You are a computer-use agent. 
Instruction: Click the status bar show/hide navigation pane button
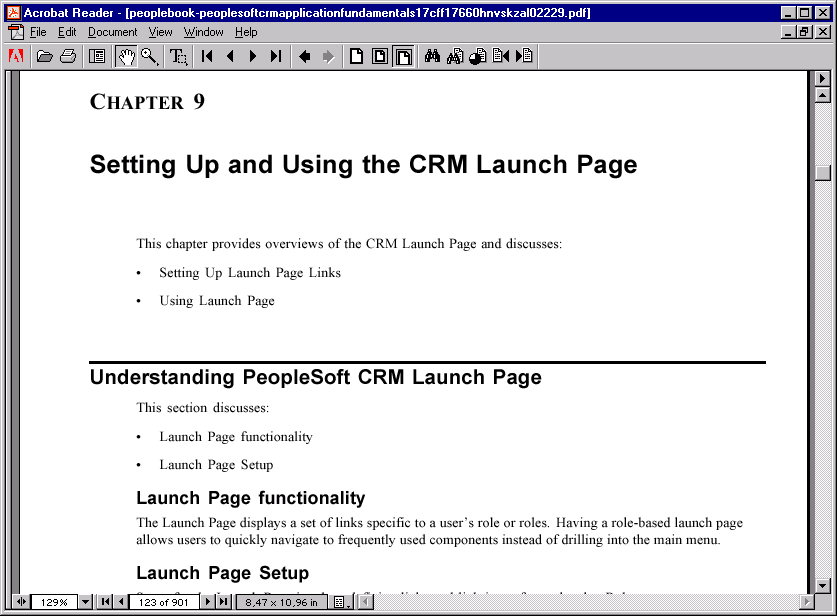(x=21, y=602)
